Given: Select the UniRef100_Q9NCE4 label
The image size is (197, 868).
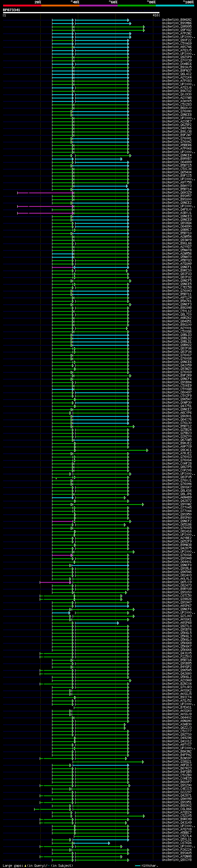Looking at the screenshot, I should (x=177, y=155).
